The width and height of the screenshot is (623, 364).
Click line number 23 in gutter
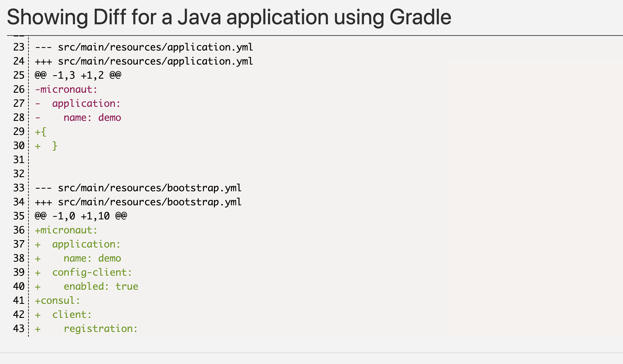click(x=19, y=47)
